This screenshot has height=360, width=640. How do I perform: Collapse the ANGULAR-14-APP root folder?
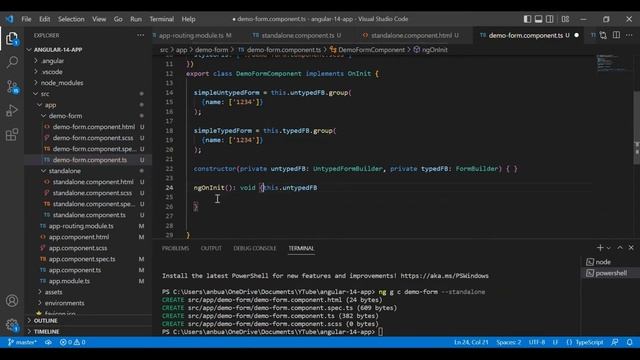(58, 49)
